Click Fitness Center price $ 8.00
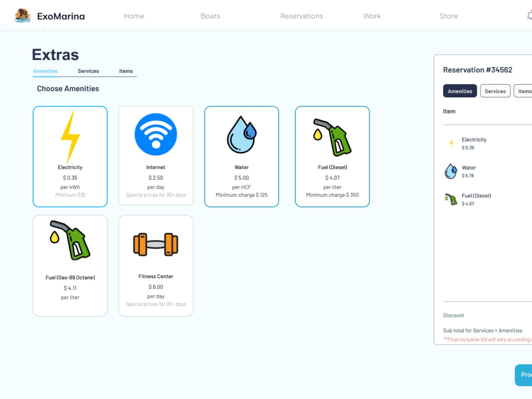Viewport: 532px width, 399px height. [x=156, y=287]
